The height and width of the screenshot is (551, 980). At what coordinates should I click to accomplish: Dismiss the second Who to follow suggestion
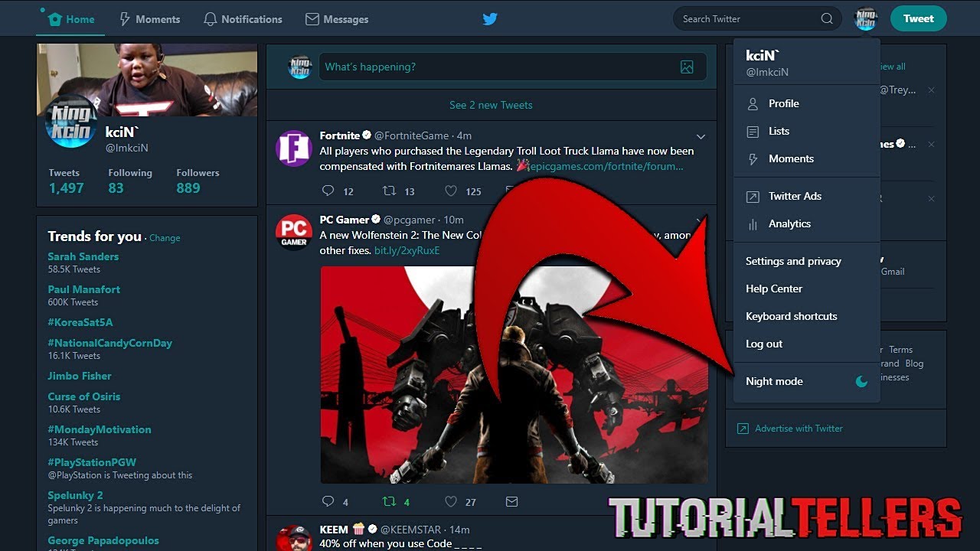point(931,145)
